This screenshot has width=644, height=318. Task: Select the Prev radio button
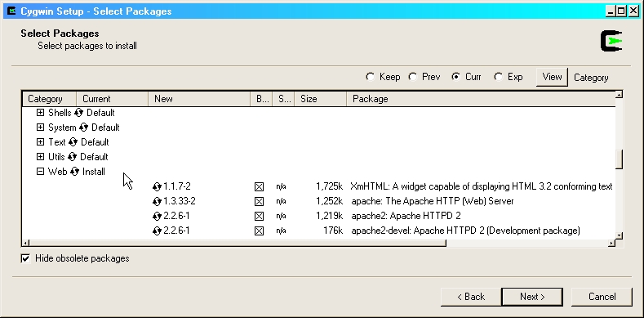tap(412, 77)
